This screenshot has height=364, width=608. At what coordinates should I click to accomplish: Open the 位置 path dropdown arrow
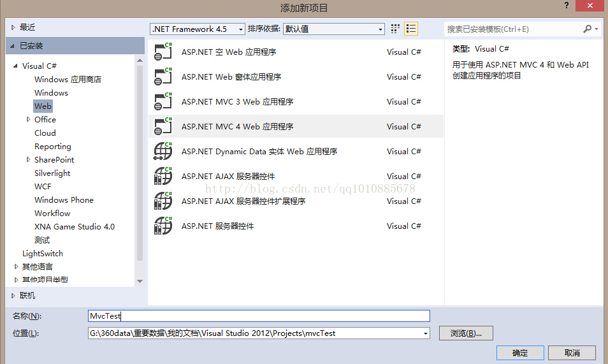point(425,333)
